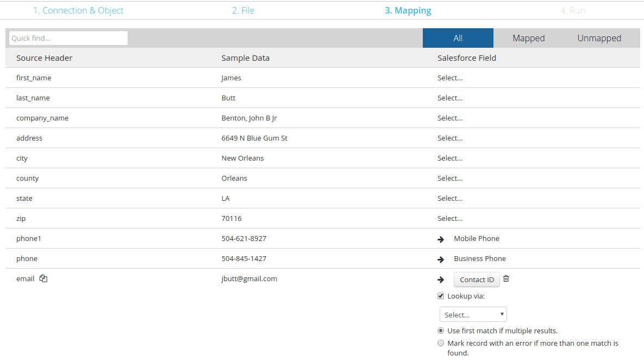Screen dimensions: 644x362
Task: Select Mark record with an error option
Action: [x=441, y=343]
